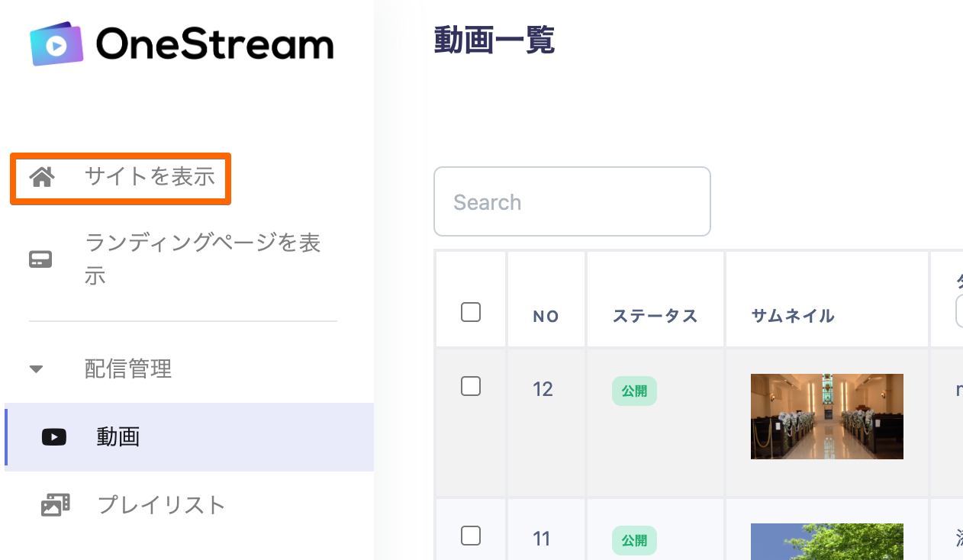The image size is (963, 560).
Task: Open the chapel thumbnail of video 12
Action: [826, 417]
